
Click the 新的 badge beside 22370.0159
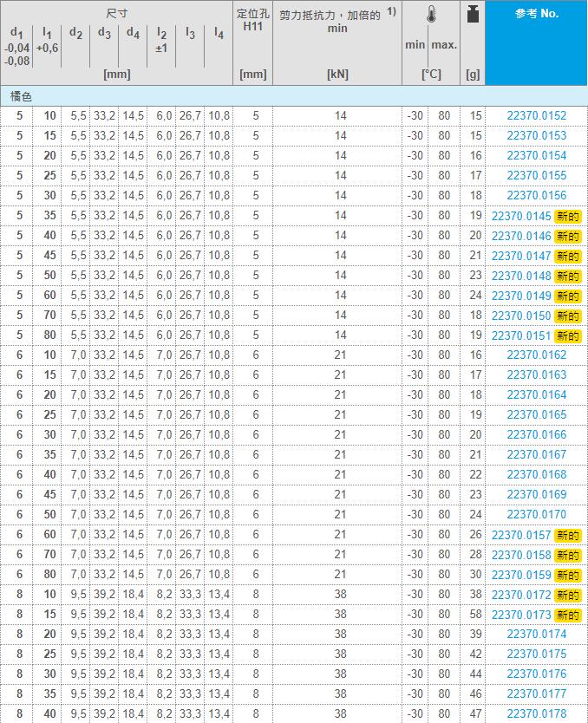(567, 575)
